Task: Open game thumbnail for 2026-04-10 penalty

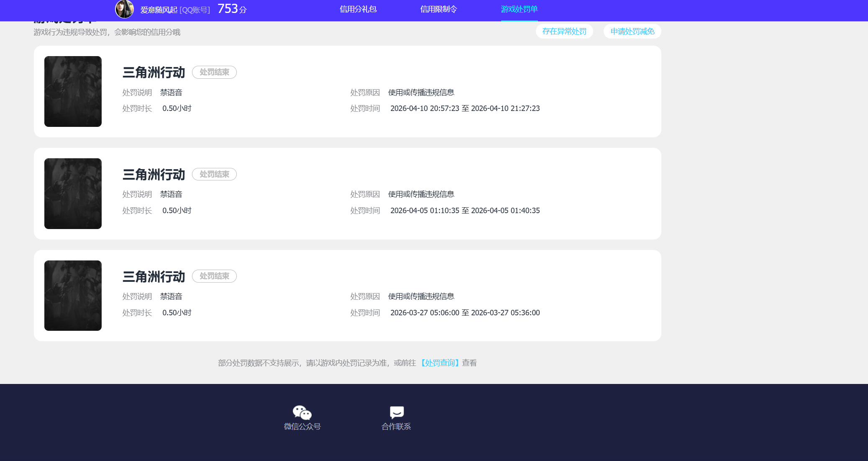Action: (x=73, y=91)
